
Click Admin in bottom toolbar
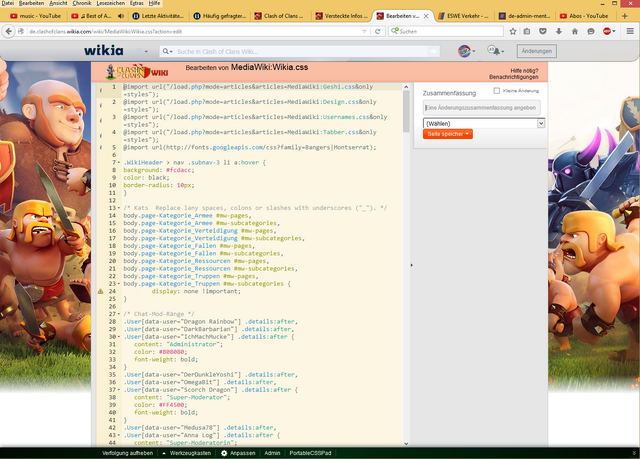click(272, 453)
